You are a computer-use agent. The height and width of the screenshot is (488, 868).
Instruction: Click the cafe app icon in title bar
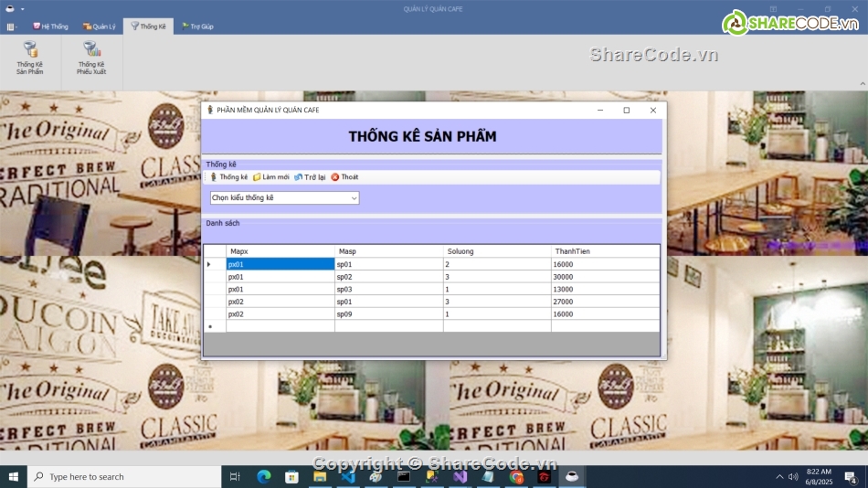pyautogui.click(x=9, y=9)
